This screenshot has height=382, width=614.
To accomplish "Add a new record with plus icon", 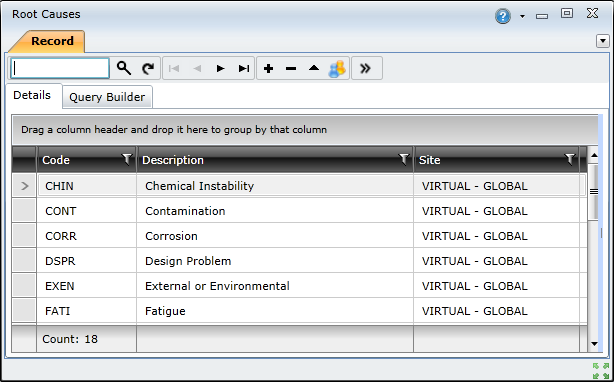I will coord(268,69).
